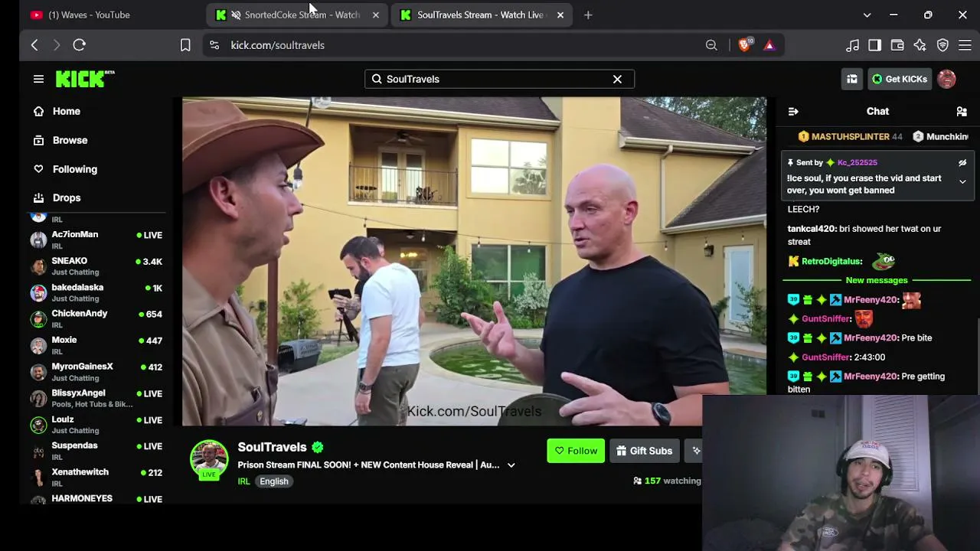The width and height of the screenshot is (980, 551).
Task: Click the SoulTravels streamer avatar
Action: coord(209,459)
